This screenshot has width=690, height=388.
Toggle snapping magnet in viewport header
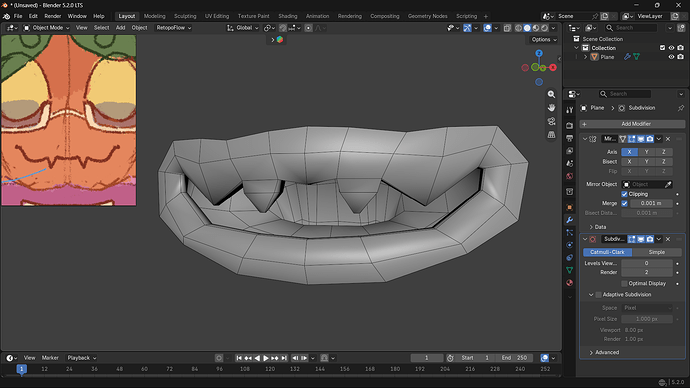283,28
